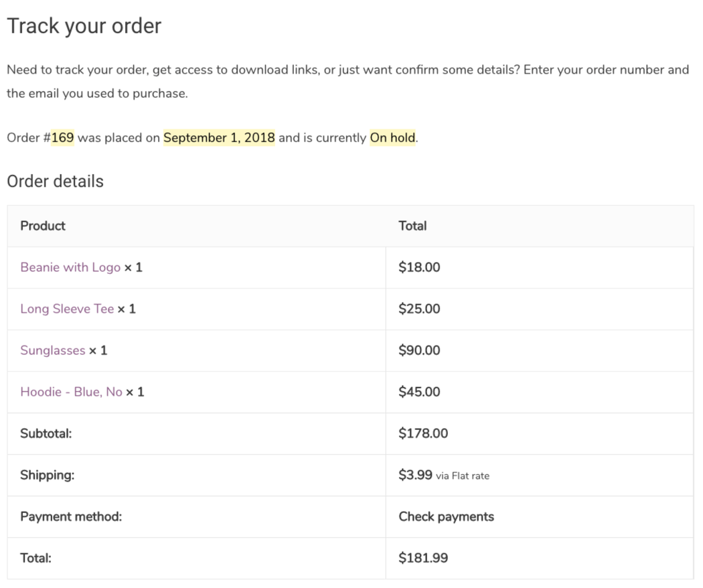The height and width of the screenshot is (588, 703).
Task: Click the highlighted On hold status
Action: pos(393,138)
